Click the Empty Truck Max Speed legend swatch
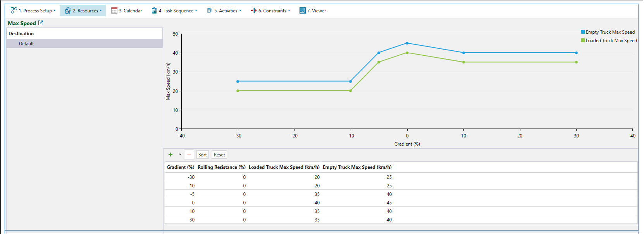 click(583, 32)
